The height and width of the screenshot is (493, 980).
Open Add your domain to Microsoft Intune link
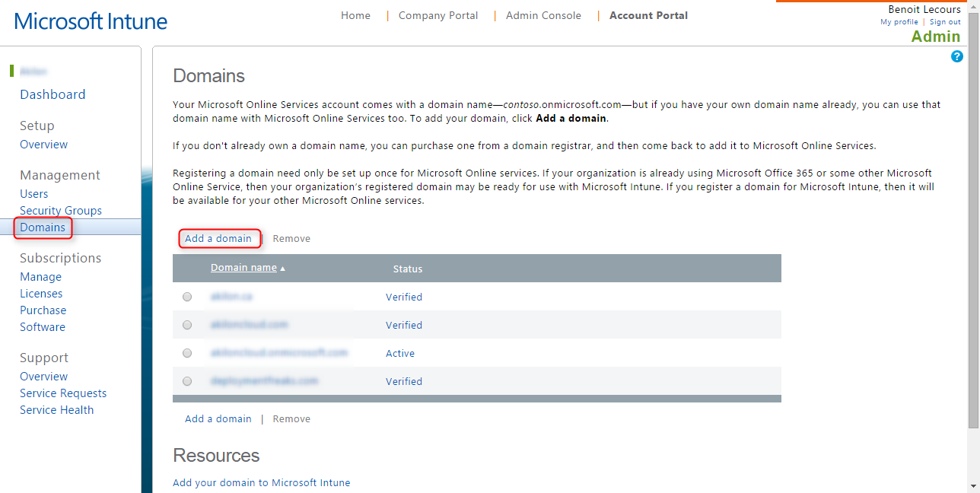[262, 482]
